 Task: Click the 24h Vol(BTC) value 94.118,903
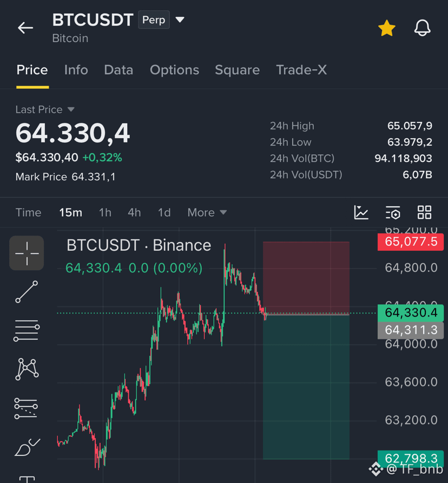pyautogui.click(x=403, y=158)
